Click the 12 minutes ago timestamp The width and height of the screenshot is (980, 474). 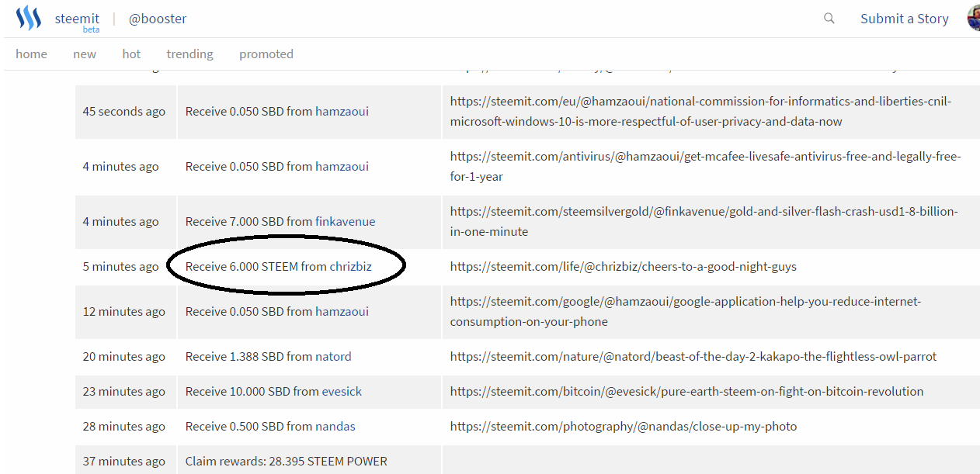click(124, 311)
